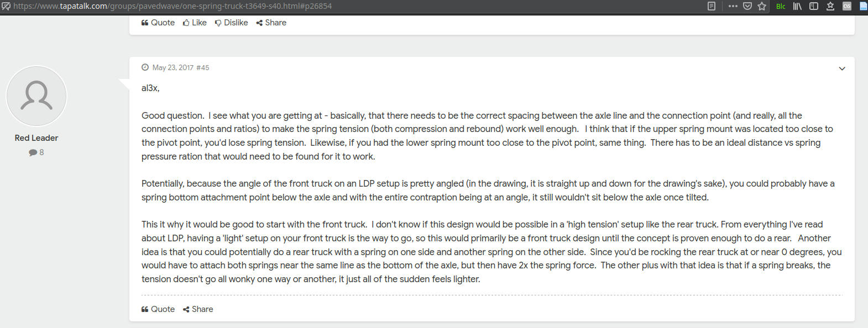
Task: Open the Library icon in toolbar
Action: pos(797,6)
